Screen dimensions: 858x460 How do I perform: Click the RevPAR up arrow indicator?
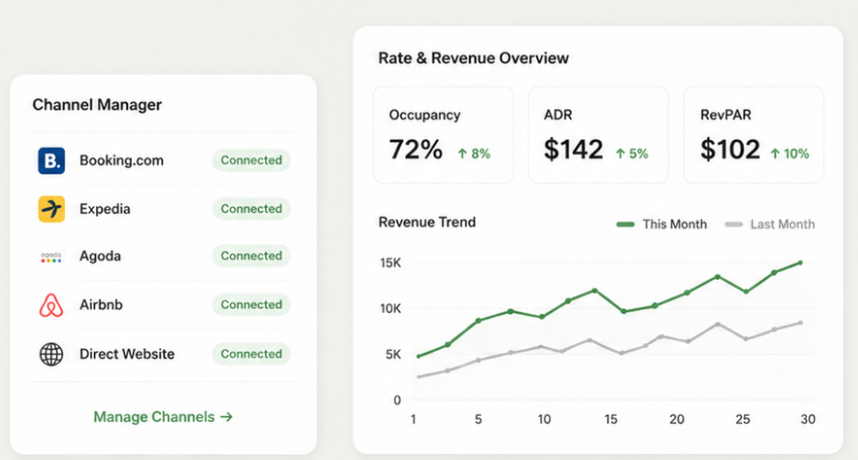[x=775, y=154]
